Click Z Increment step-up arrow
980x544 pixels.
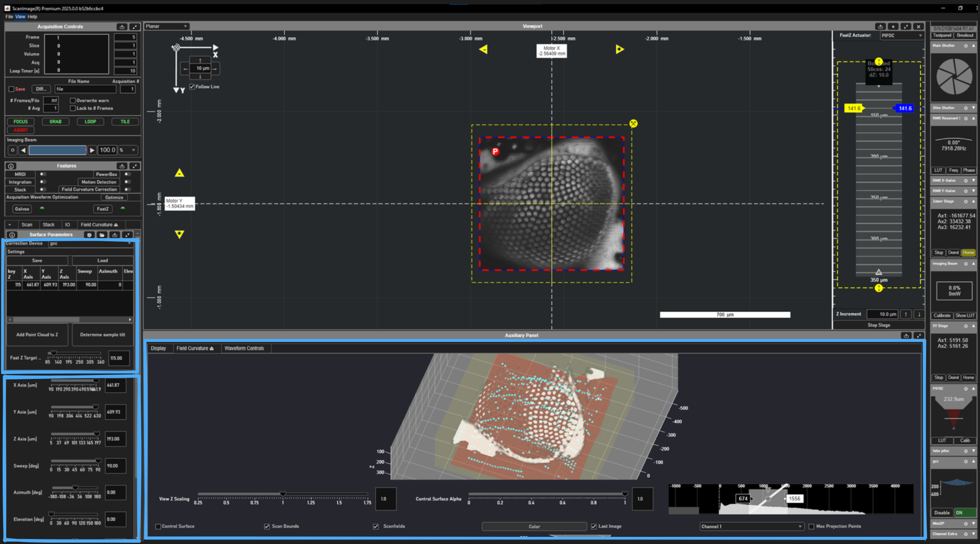(x=906, y=314)
